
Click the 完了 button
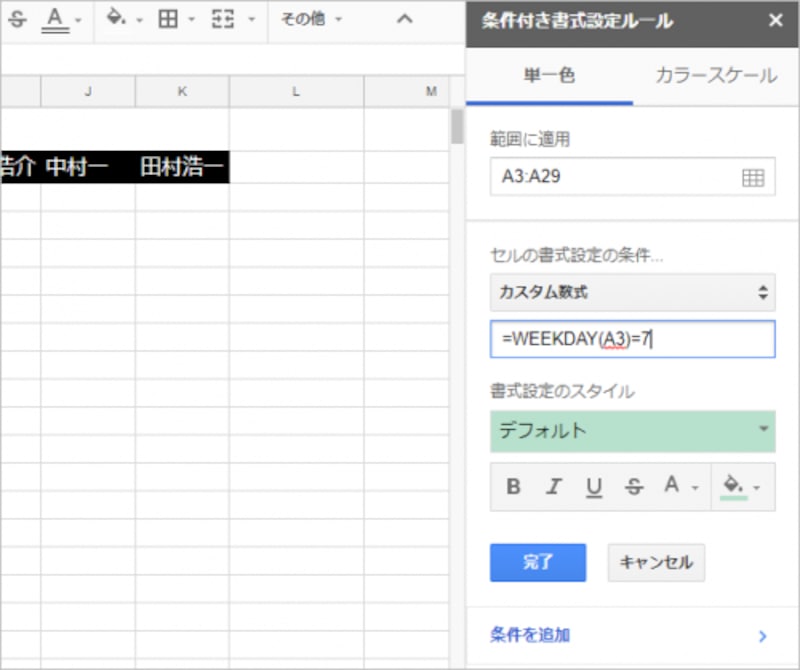(x=538, y=562)
